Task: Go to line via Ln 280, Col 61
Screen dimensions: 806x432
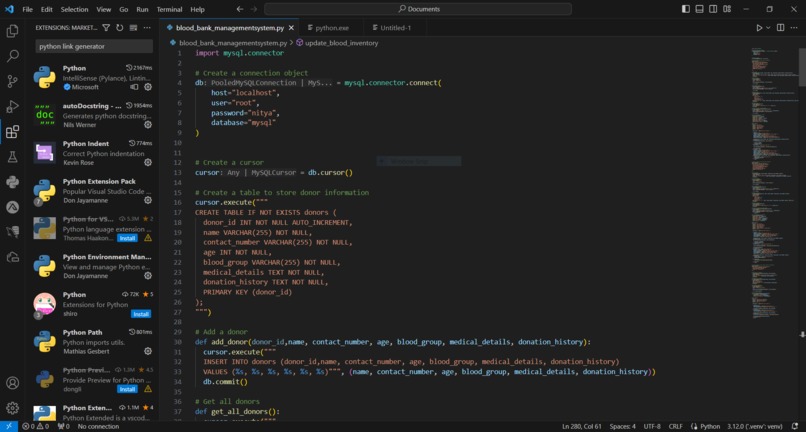Action: click(581, 426)
